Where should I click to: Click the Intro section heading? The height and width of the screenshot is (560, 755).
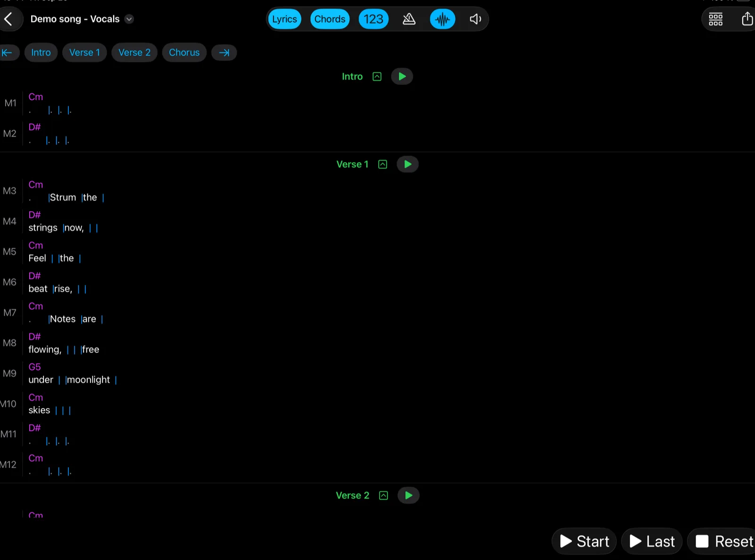(x=352, y=76)
